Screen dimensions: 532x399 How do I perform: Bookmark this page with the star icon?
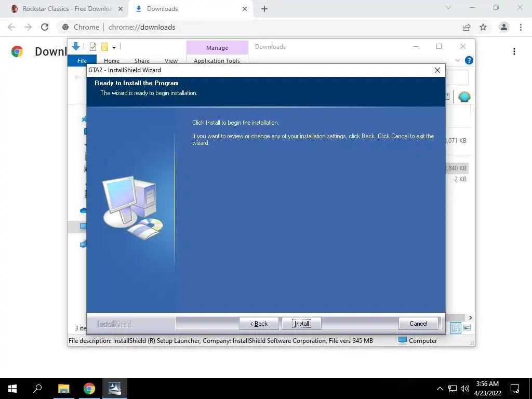(x=483, y=27)
